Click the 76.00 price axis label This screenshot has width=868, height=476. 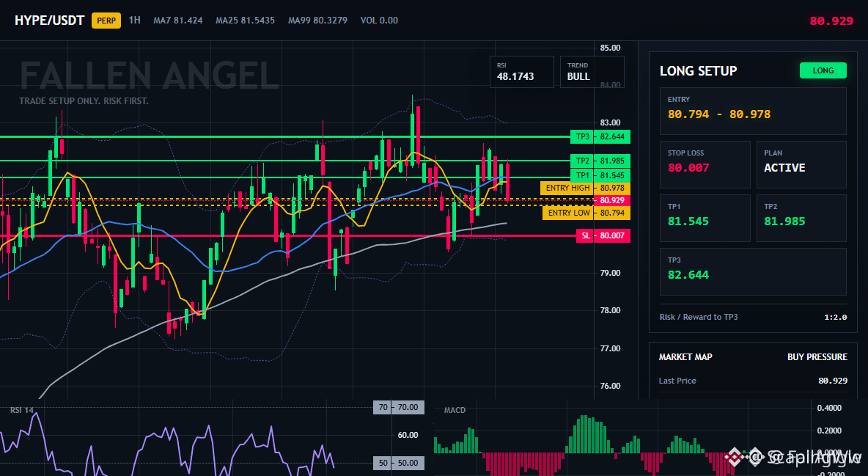coord(610,386)
